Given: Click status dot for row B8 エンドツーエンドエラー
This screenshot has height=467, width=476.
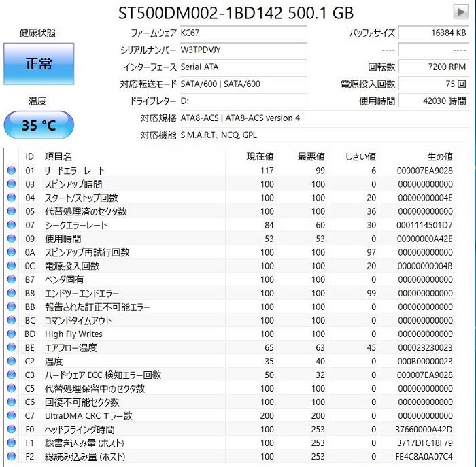Looking at the screenshot, I should click(12, 293).
